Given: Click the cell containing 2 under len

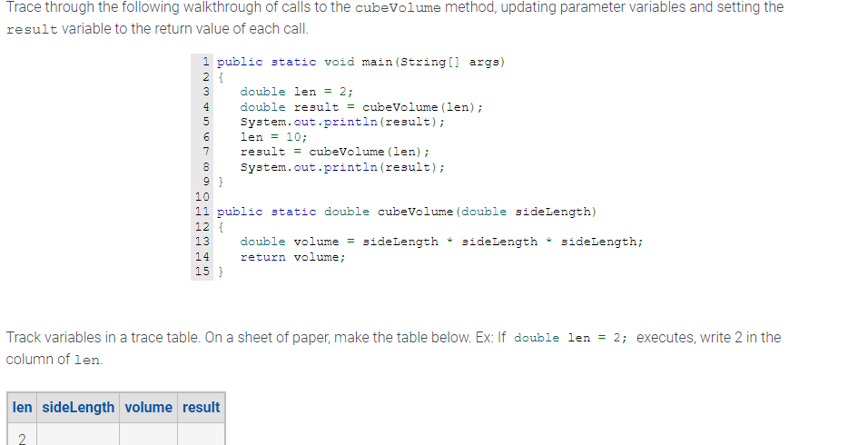Looking at the screenshot, I should tap(22, 435).
